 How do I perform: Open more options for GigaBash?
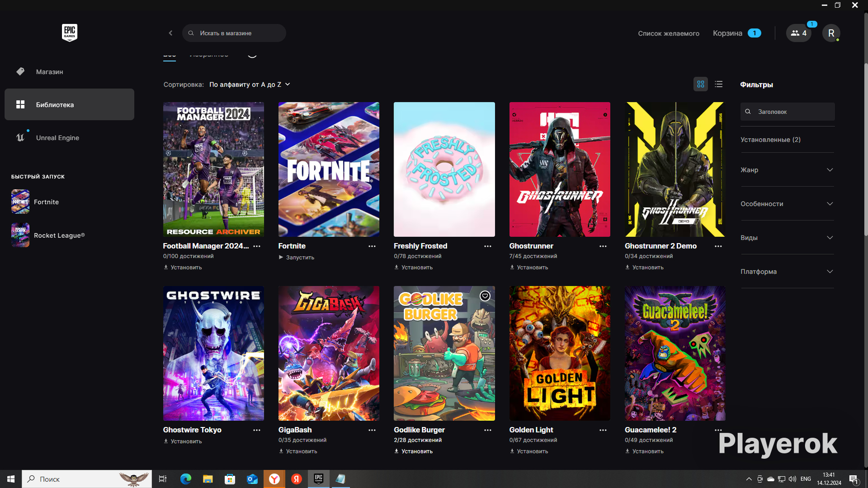372,430
